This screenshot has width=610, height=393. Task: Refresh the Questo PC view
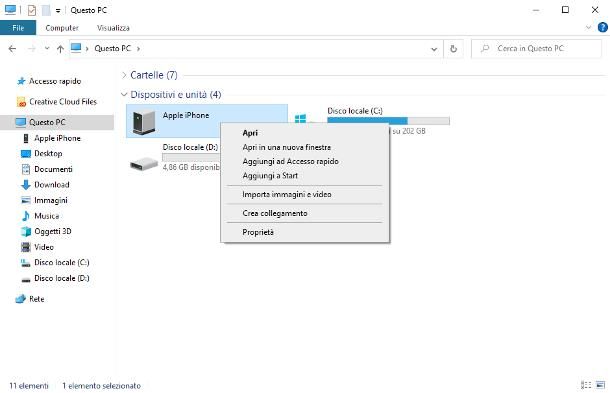click(453, 49)
